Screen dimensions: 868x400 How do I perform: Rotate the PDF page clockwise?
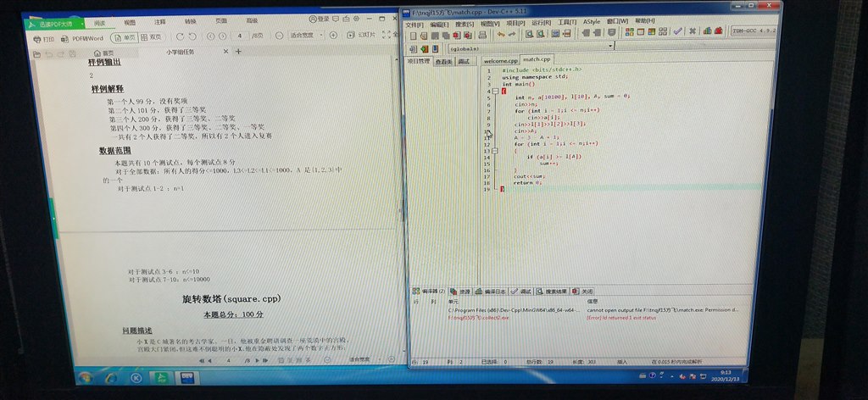coord(180,36)
